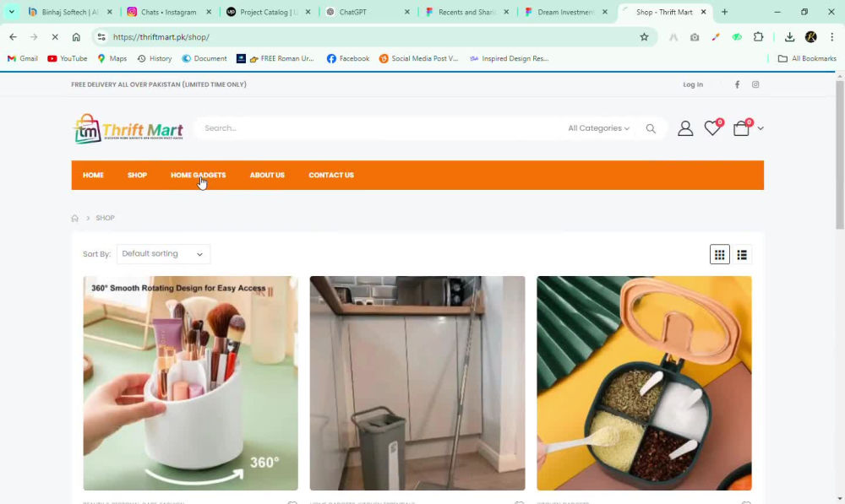Open the color picker pen extension
Screen dimensions: 845x504
[716, 37]
